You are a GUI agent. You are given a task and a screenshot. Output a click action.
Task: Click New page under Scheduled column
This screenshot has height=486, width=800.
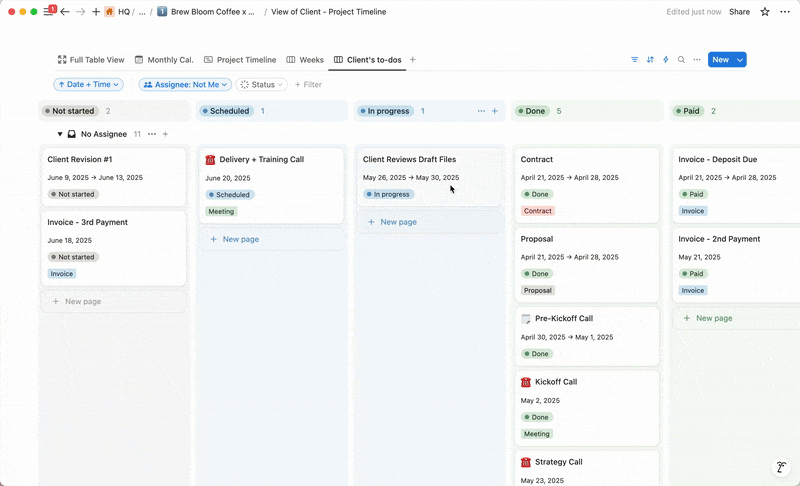coord(240,239)
